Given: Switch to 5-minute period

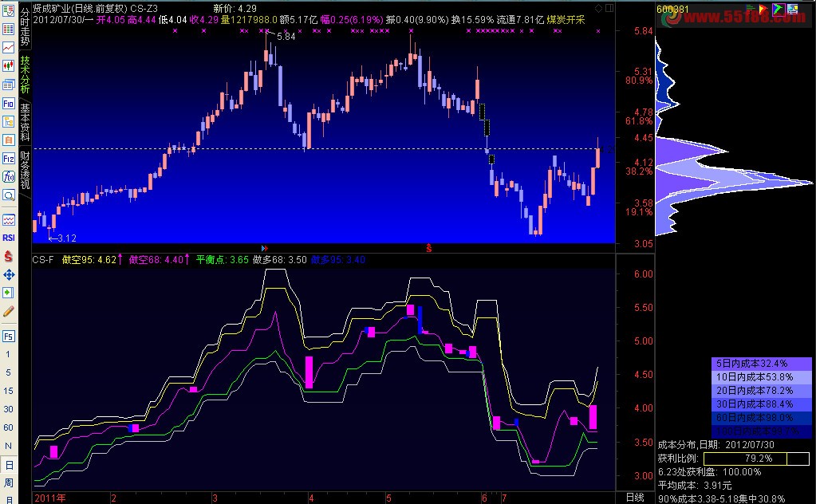Looking at the screenshot, I should pyautogui.click(x=8, y=372).
